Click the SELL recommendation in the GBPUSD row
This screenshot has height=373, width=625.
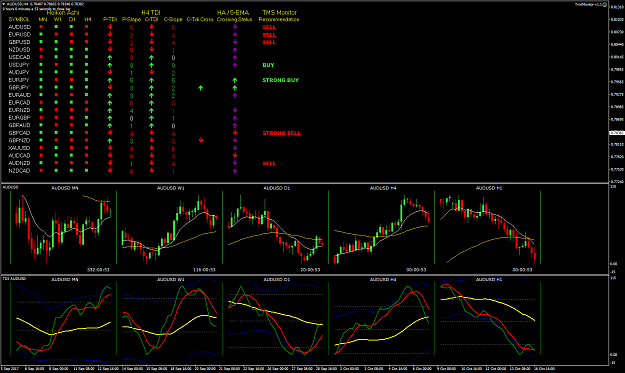(269, 42)
